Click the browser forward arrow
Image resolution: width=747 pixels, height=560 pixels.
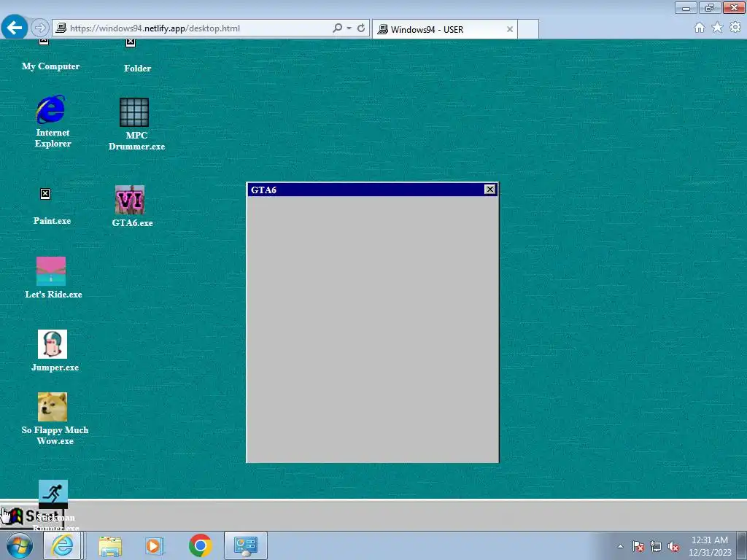click(40, 28)
